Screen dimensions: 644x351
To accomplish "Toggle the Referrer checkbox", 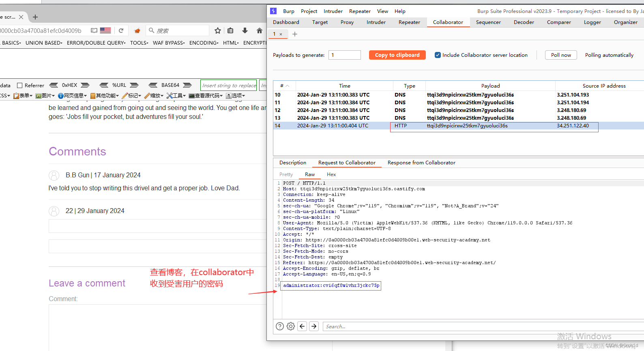I will click(19, 85).
